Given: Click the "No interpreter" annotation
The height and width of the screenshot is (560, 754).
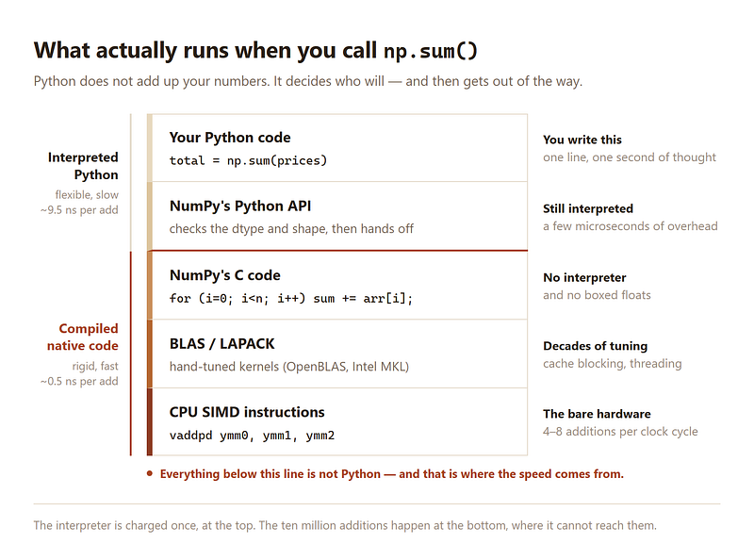Looking at the screenshot, I should pyautogui.click(x=584, y=277).
